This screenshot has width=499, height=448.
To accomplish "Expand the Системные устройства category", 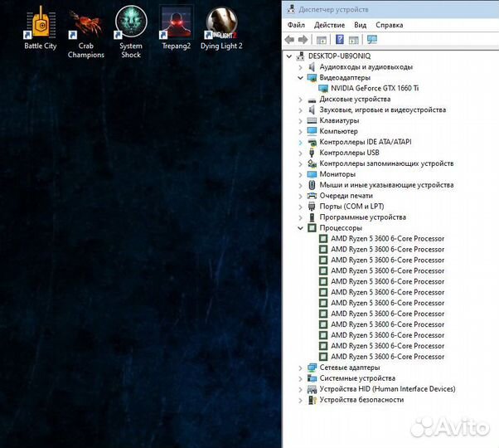I will tap(300, 378).
